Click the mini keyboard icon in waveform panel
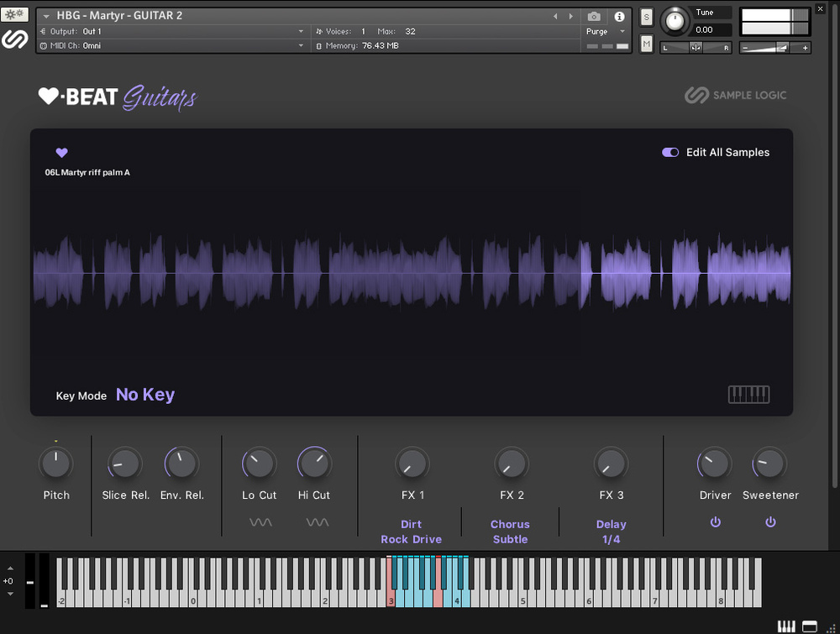 coord(749,395)
